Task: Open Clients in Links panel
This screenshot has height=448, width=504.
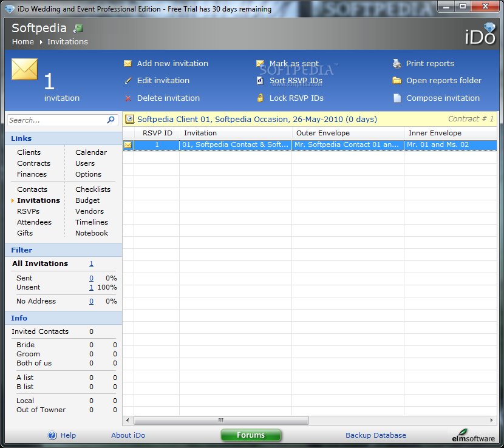Action: pyautogui.click(x=29, y=152)
